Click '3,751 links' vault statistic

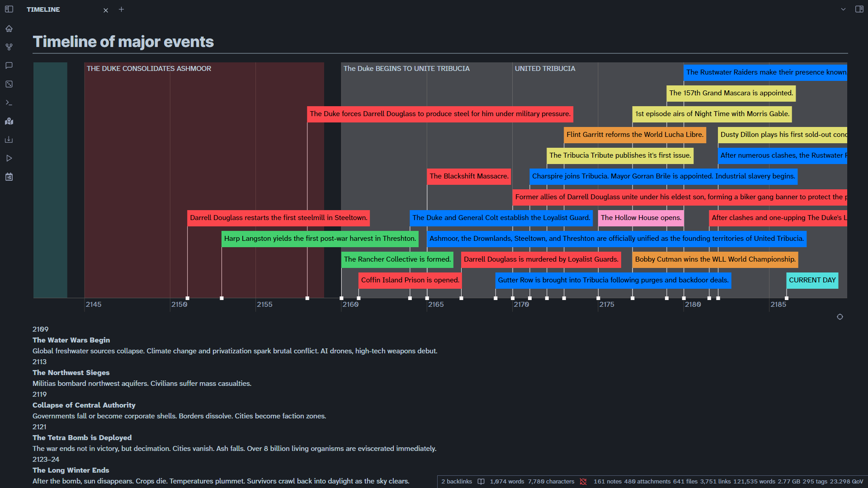pyautogui.click(x=716, y=482)
